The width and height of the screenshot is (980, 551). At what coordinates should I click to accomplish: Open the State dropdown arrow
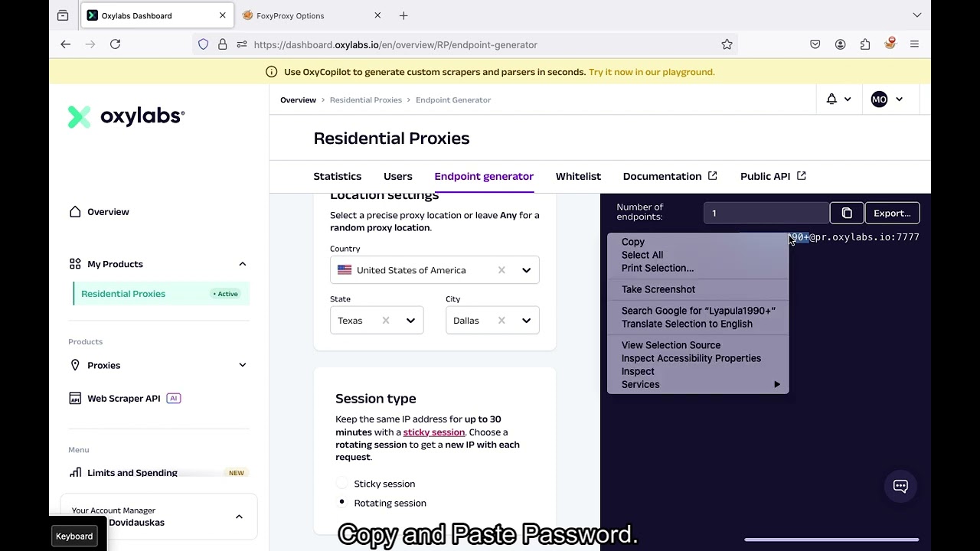[410, 321]
